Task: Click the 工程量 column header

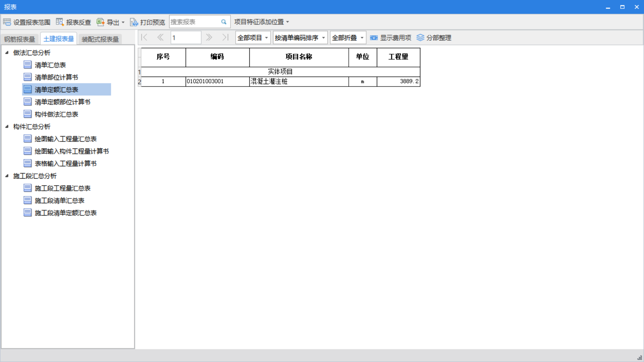Action: [398, 57]
